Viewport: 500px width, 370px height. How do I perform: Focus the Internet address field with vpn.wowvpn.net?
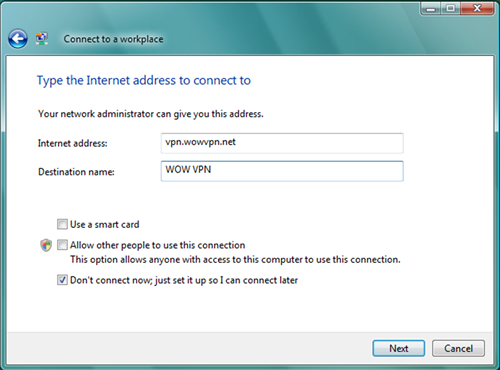(x=282, y=143)
